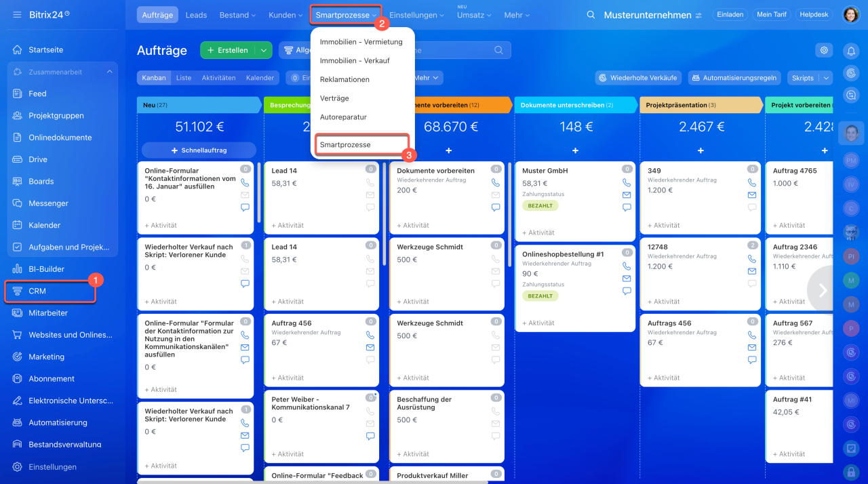Click the Neu stage column header
The height and width of the screenshot is (484, 868).
199,105
